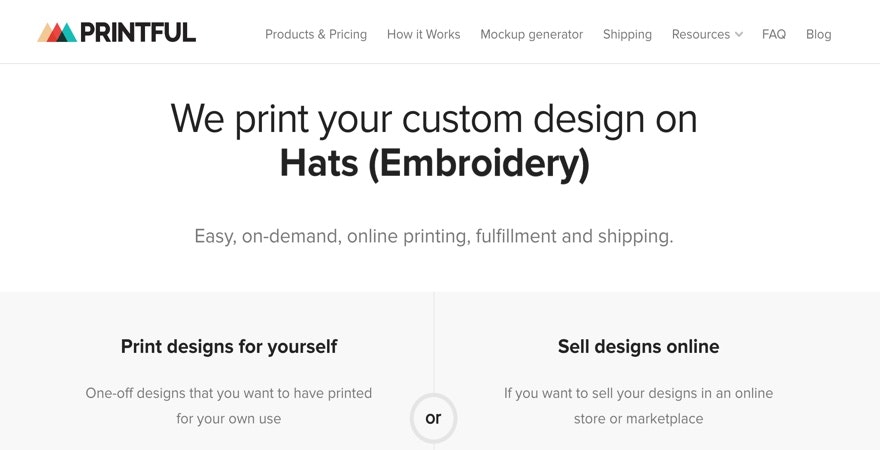Screen dimensions: 880x450
Task: Choose the Print designs for yourself heading
Action: click(x=229, y=347)
